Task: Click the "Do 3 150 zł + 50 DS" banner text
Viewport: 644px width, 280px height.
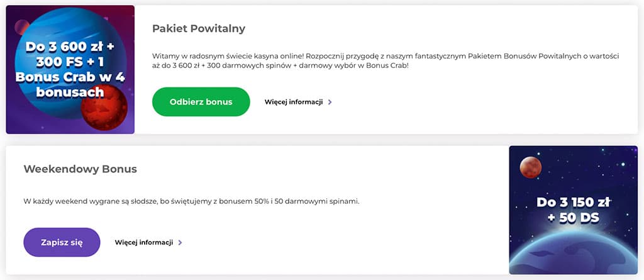Action: 572,210
